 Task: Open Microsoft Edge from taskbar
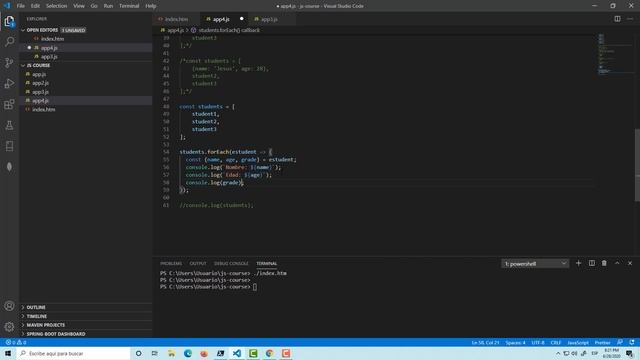[x=188, y=353]
